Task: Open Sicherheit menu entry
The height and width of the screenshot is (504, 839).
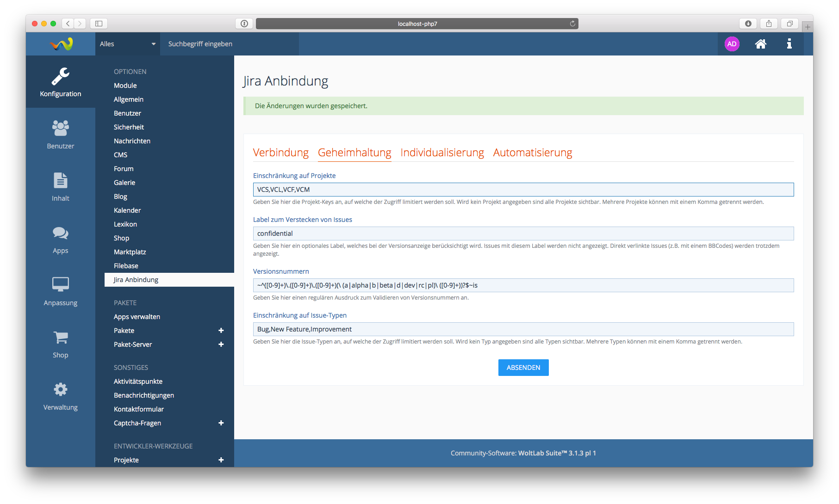Action: tap(129, 127)
